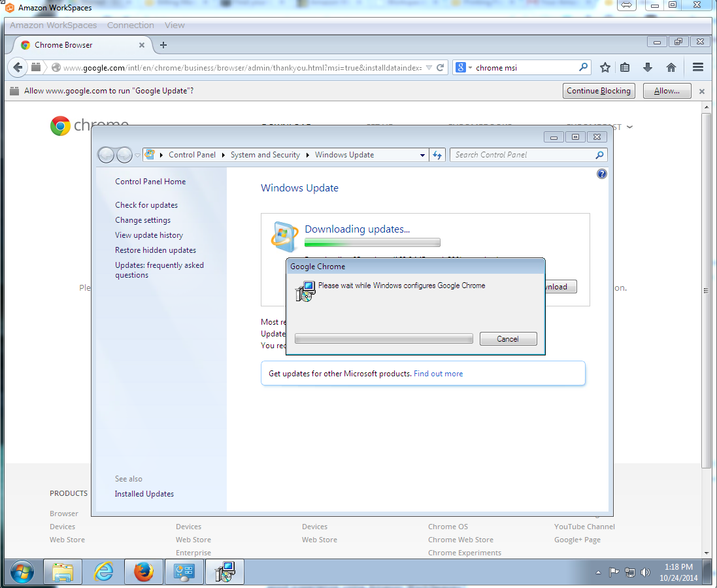Click the reload icon in the URL bar

pyautogui.click(x=440, y=68)
